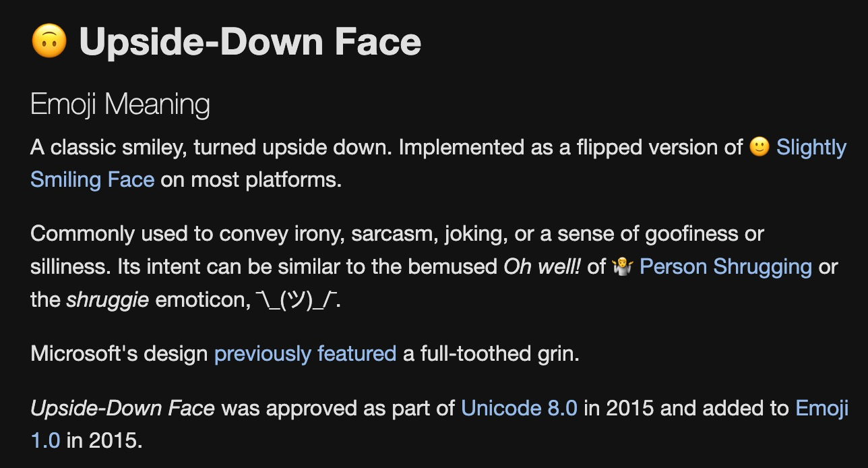Click the slightly smiling face emoji icon
This screenshot has height=468, width=868.
[759, 147]
